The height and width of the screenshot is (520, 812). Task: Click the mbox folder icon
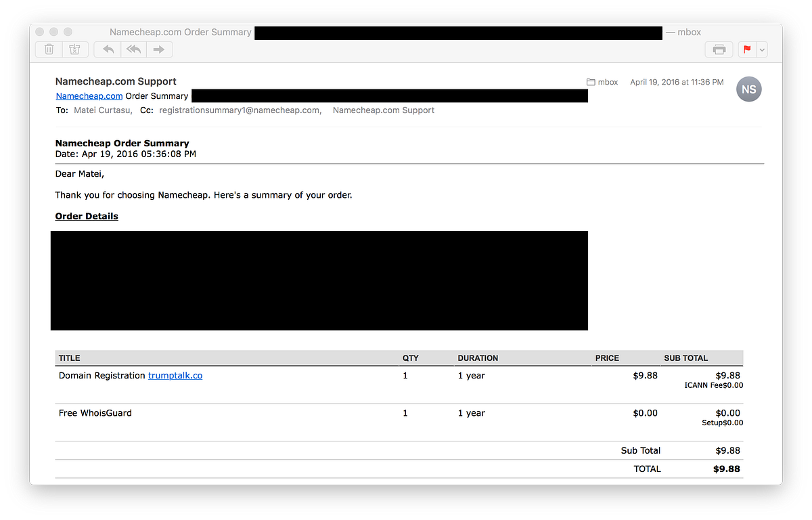(x=591, y=82)
